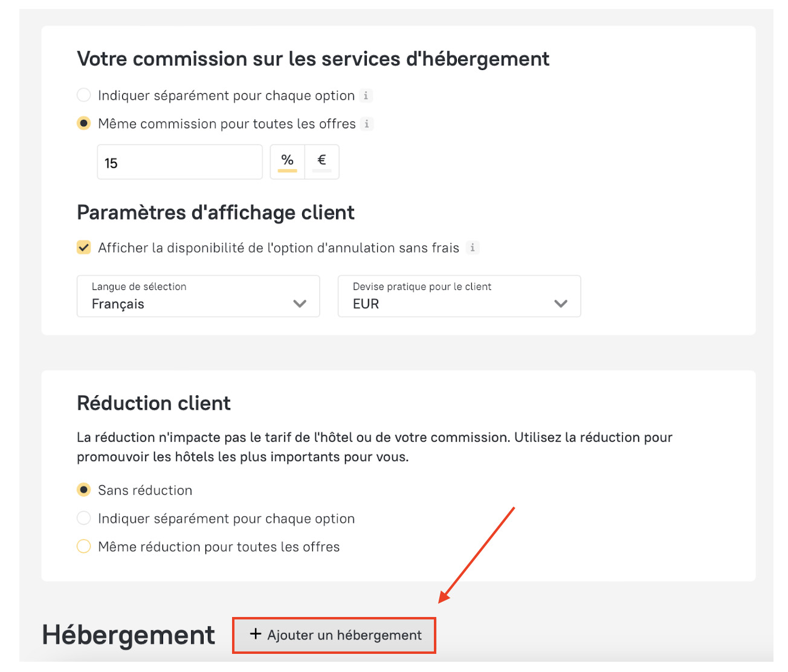Click the plus icon in Ajouter un hébergement
This screenshot has height=672, width=788.
[256, 634]
